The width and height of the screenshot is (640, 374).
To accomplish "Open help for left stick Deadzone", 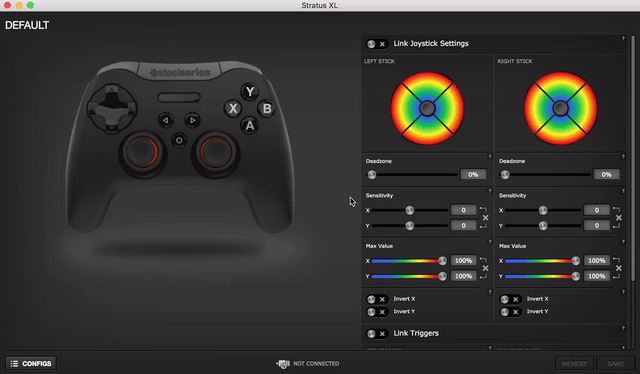I will [490, 157].
